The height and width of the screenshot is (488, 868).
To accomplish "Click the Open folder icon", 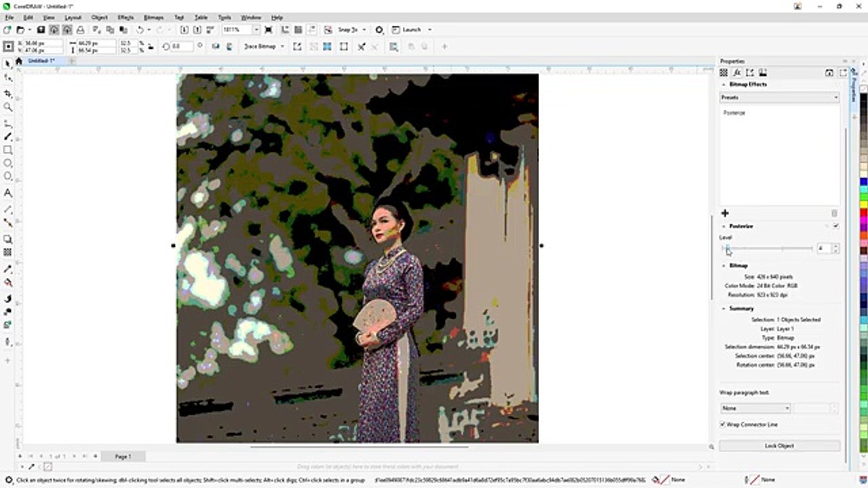I will click(20, 30).
